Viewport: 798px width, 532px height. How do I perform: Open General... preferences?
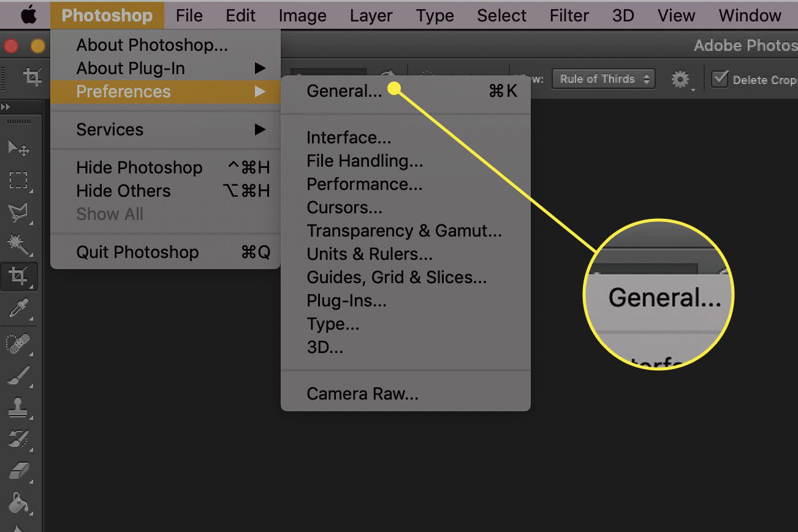405,91
